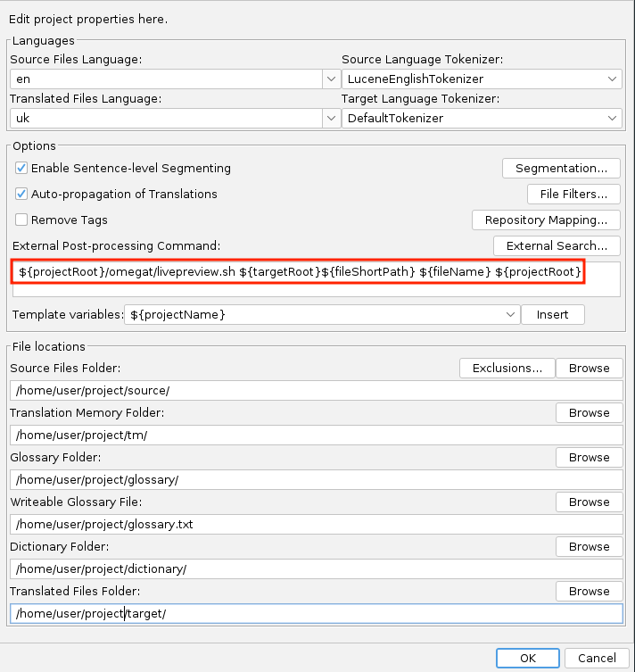This screenshot has width=635, height=672.
Task: Toggle Enable Sentence-level Segmenting checkbox
Action: click(21, 168)
